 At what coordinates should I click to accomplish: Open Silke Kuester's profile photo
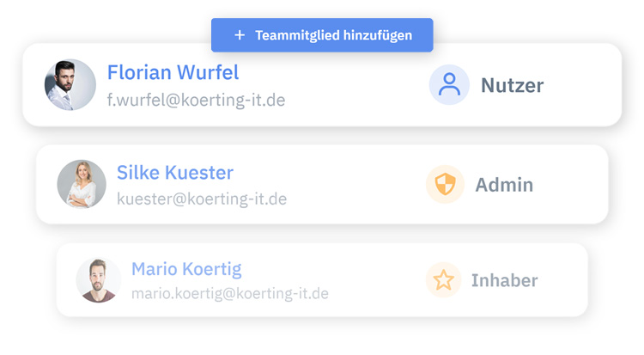click(82, 184)
